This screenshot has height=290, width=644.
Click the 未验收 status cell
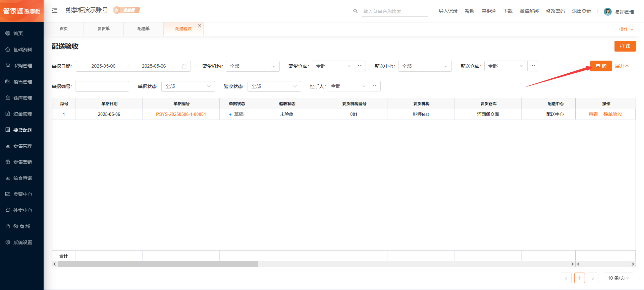[287, 114]
